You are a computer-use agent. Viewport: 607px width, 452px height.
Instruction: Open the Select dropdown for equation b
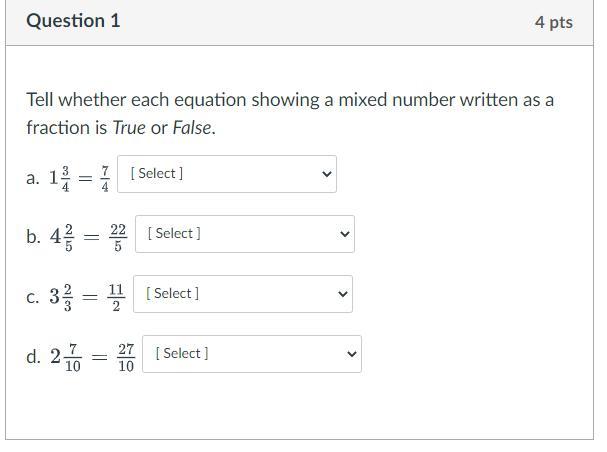tap(244, 234)
